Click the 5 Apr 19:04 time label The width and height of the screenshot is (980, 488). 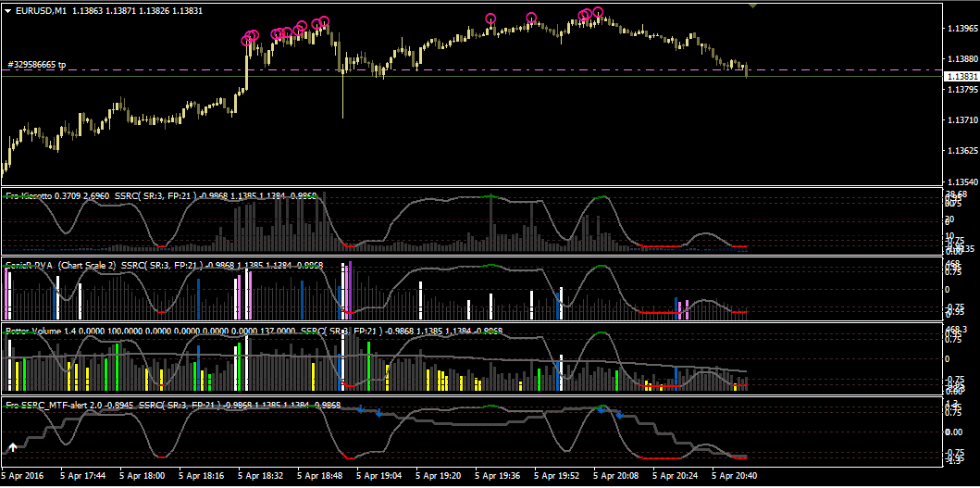(x=379, y=475)
